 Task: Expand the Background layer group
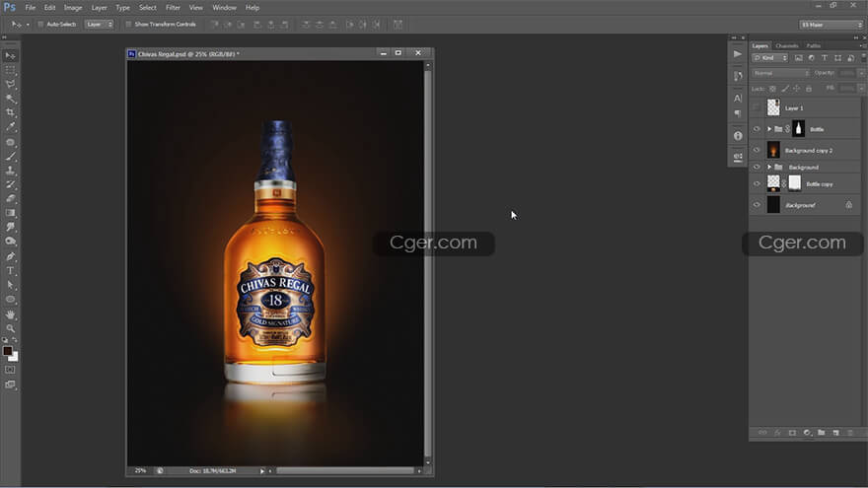point(769,167)
